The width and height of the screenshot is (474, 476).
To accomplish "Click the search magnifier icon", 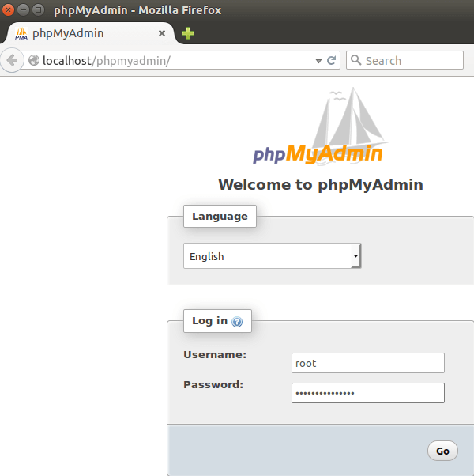I will tap(356, 60).
